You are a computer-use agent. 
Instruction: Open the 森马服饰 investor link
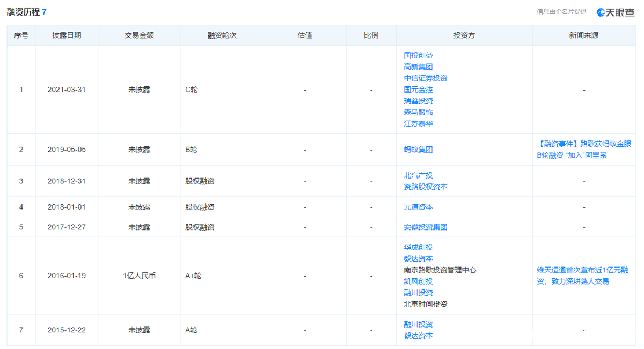click(x=418, y=112)
